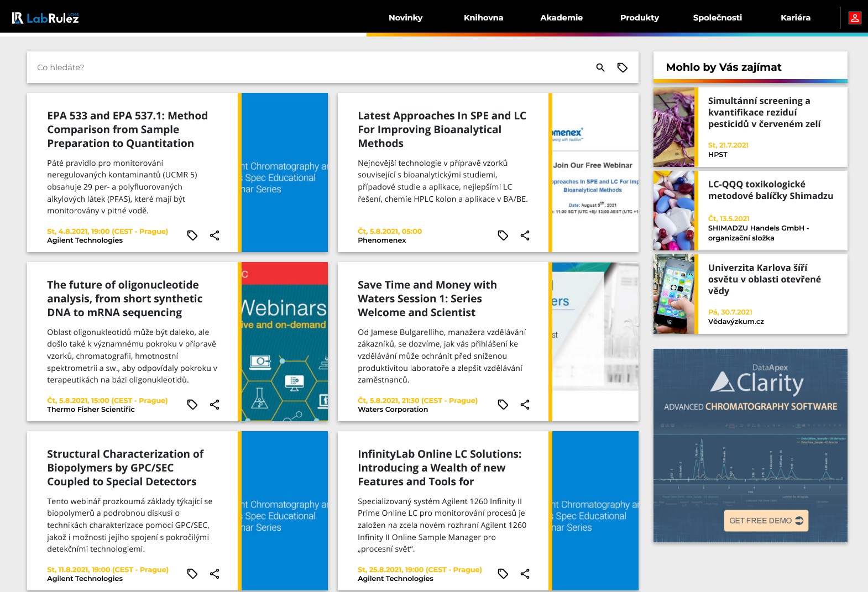Open the Novinky menu
Screen dimensions: 868x592
405,18
